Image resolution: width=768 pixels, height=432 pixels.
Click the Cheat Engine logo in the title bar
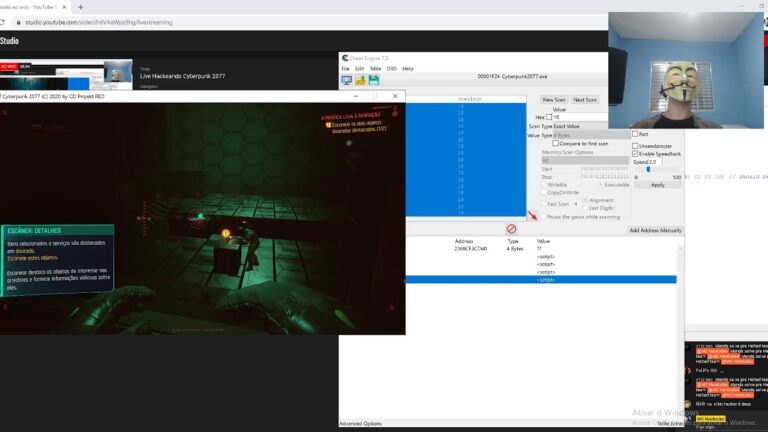(x=345, y=58)
